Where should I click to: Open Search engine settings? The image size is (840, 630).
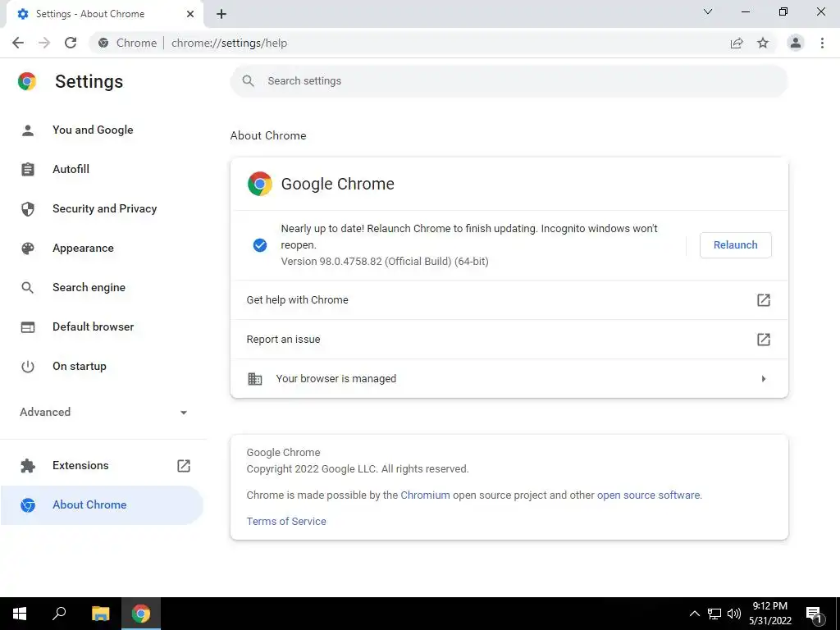(x=103, y=287)
